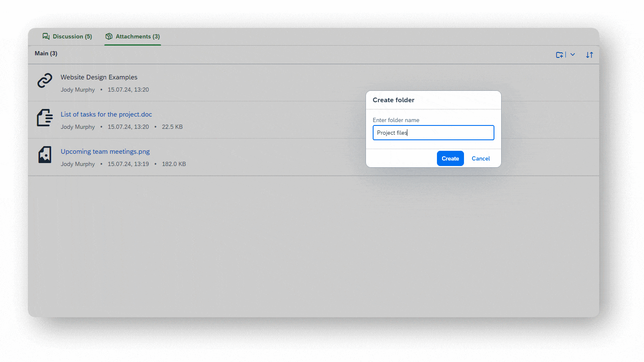
Task: Cancel the Create folder dialog
Action: click(x=480, y=158)
